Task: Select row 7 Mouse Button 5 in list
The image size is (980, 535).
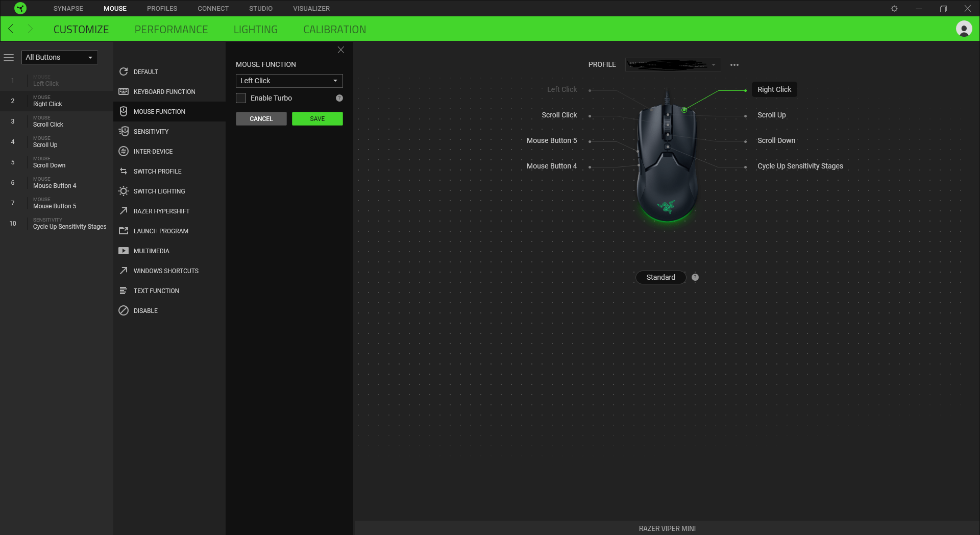Action: pos(57,203)
